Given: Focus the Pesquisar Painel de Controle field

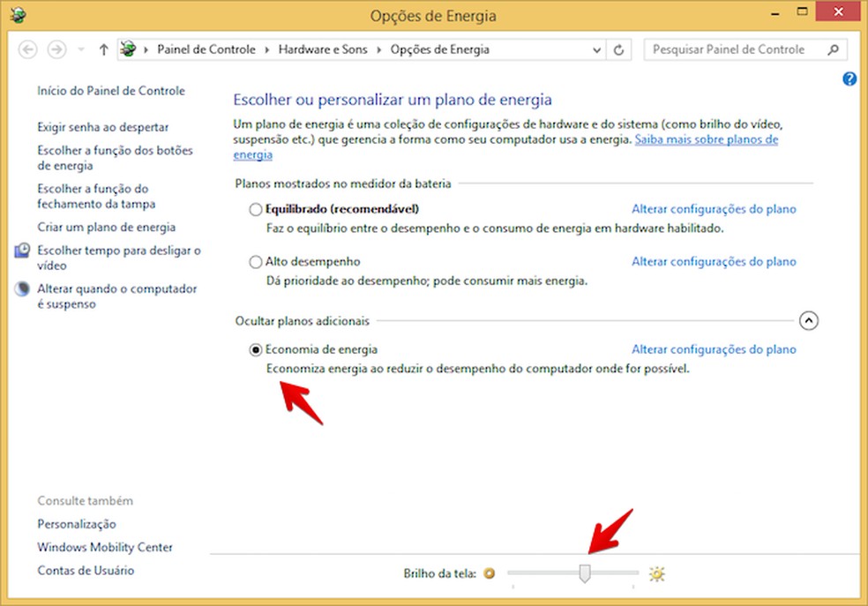Looking at the screenshot, I should [745, 49].
